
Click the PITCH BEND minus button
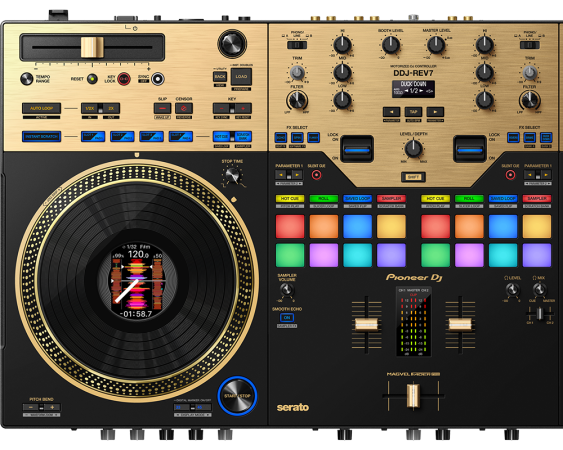tap(31, 407)
